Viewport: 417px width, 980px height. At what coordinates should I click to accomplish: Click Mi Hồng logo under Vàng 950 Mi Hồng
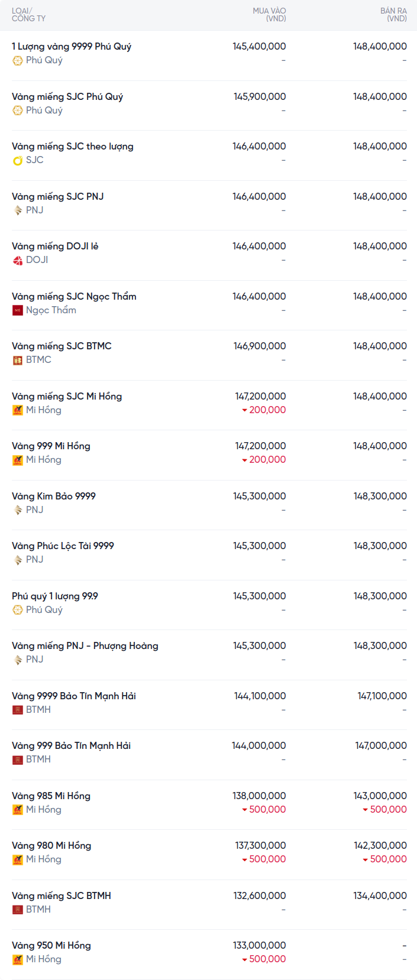18,959
